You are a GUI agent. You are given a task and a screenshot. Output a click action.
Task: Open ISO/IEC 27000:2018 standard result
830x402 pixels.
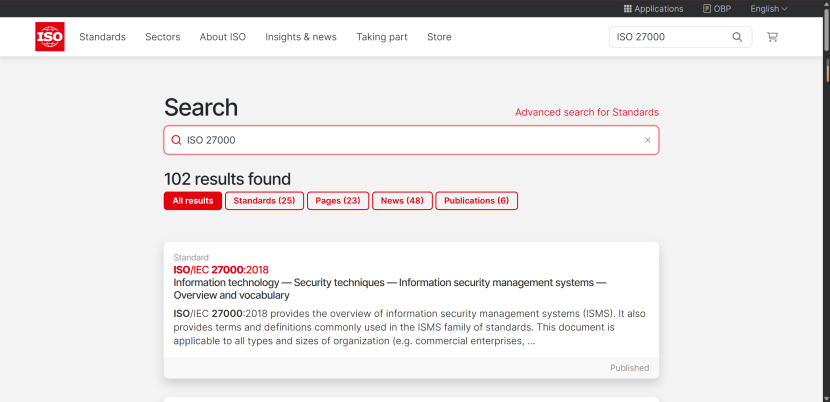point(221,269)
